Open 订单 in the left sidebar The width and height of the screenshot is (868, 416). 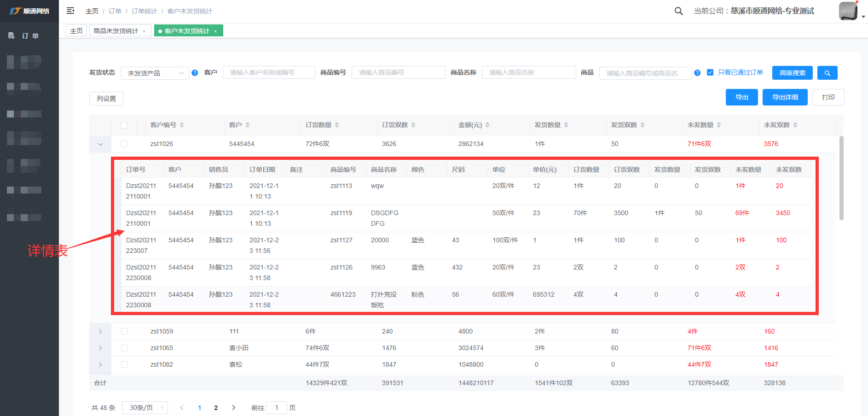point(29,36)
